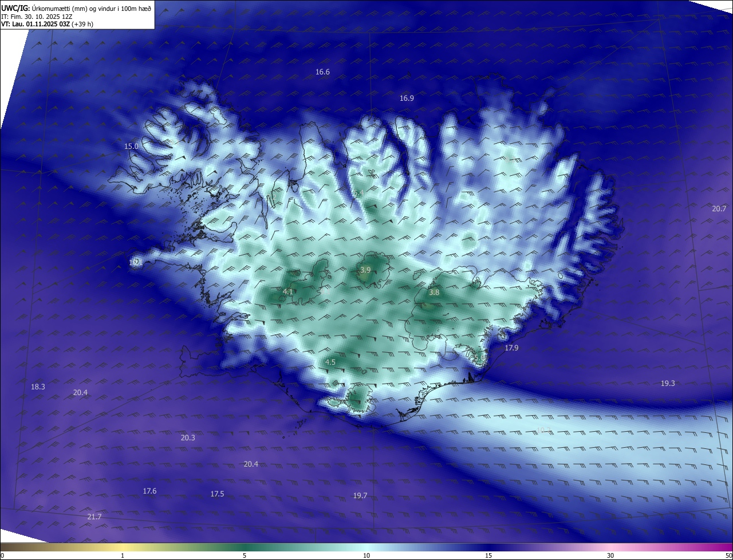This screenshot has width=733, height=560.
Task: Click the 20.4 value beside 18.3
Action: tap(80, 393)
